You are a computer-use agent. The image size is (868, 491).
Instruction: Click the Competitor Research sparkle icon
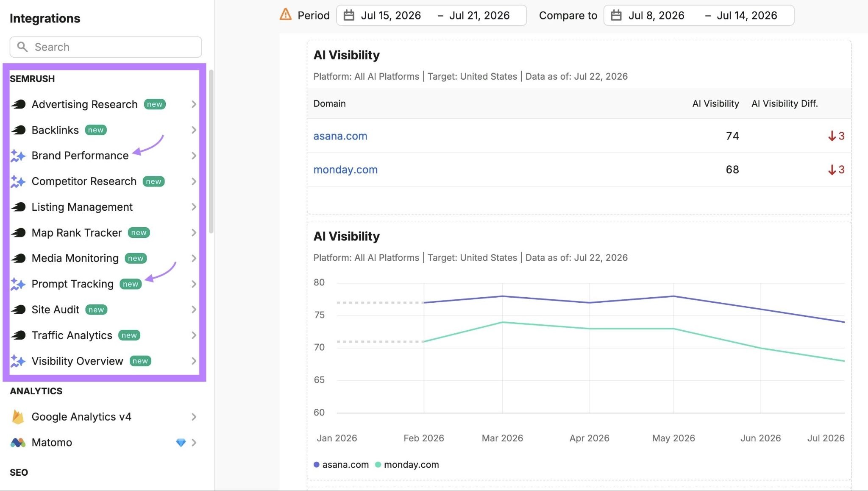tap(18, 181)
